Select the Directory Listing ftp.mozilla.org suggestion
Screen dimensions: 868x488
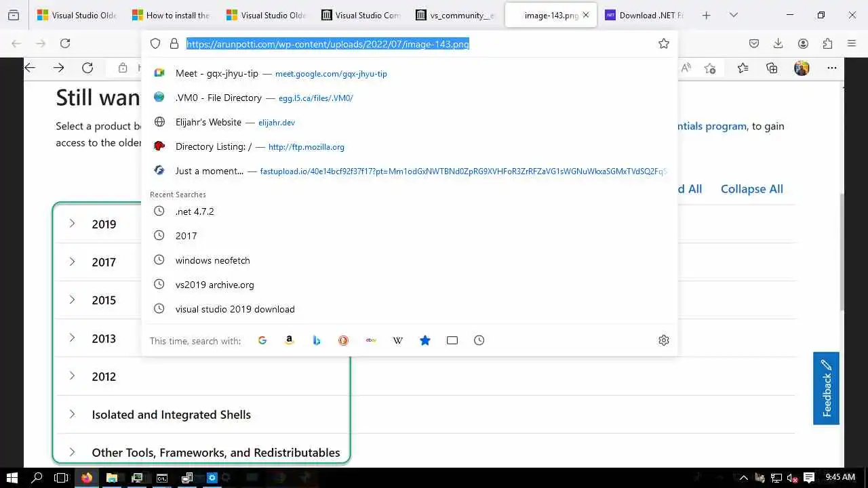point(410,146)
